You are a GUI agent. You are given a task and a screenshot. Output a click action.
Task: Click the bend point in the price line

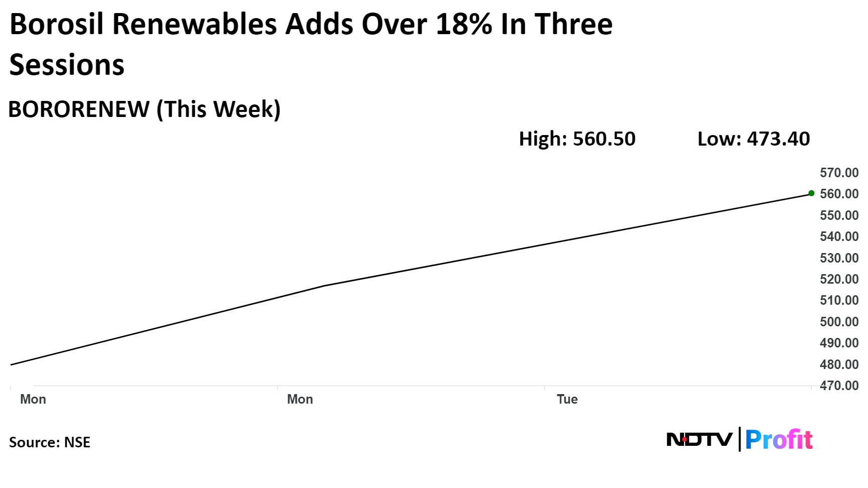(x=324, y=286)
